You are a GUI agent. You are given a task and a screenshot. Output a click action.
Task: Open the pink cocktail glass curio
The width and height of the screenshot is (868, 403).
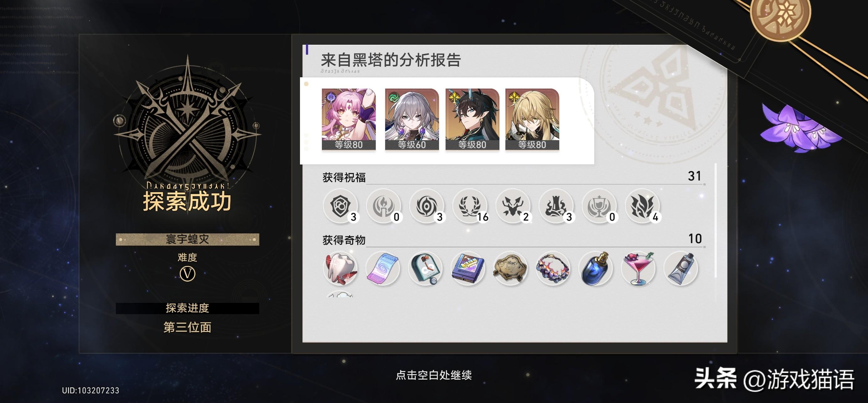click(638, 268)
